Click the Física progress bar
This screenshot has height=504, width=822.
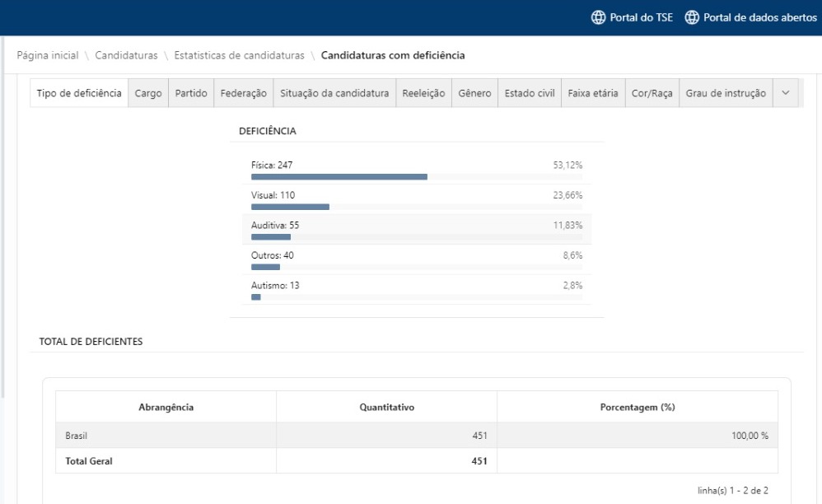339,177
